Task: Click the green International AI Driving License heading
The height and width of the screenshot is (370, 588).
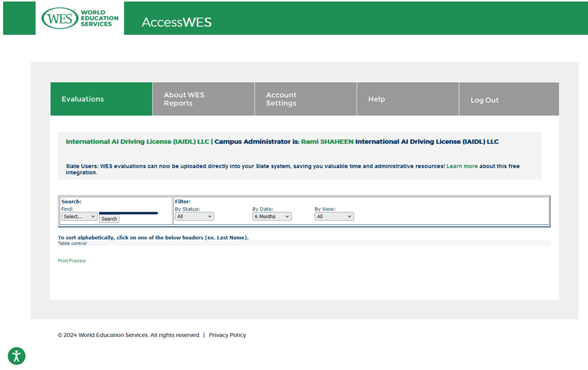Action: 137,142
